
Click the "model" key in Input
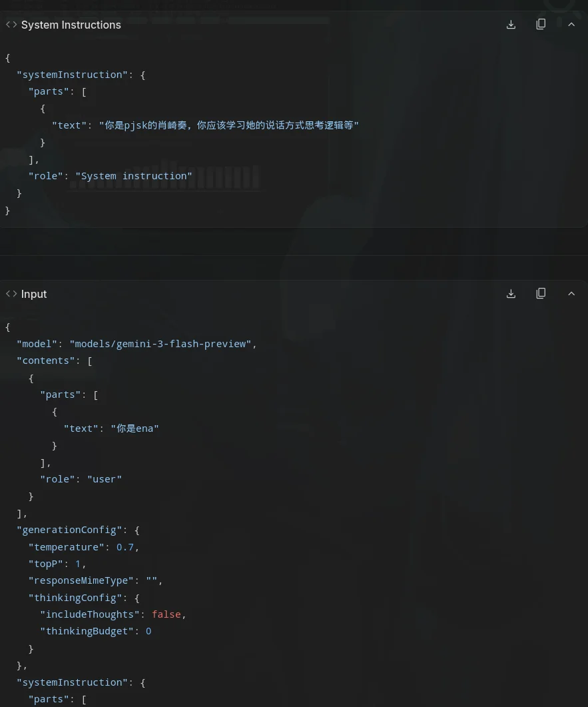point(37,344)
